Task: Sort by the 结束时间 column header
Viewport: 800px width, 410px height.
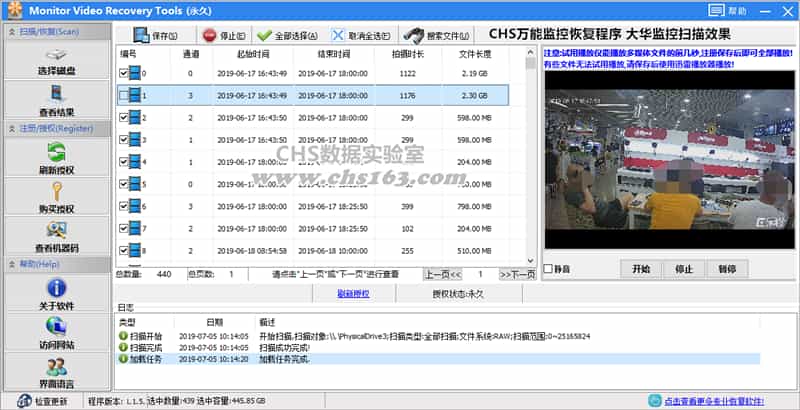Action: (x=334, y=54)
